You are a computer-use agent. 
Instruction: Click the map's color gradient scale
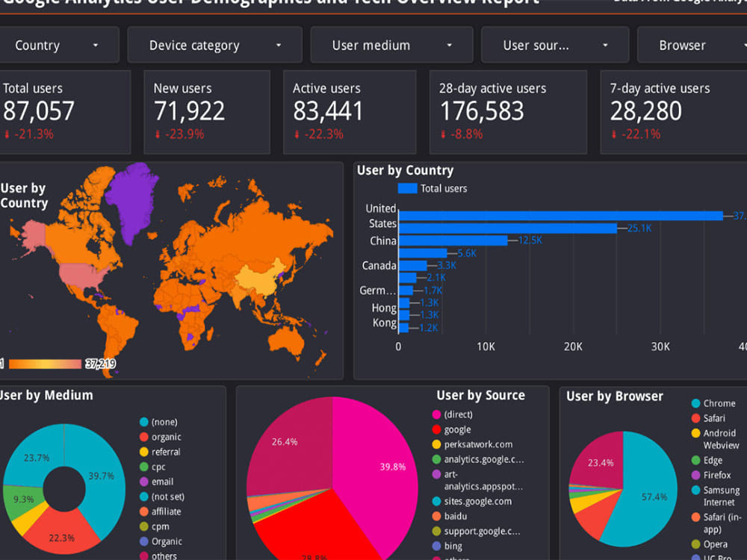[x=45, y=364]
